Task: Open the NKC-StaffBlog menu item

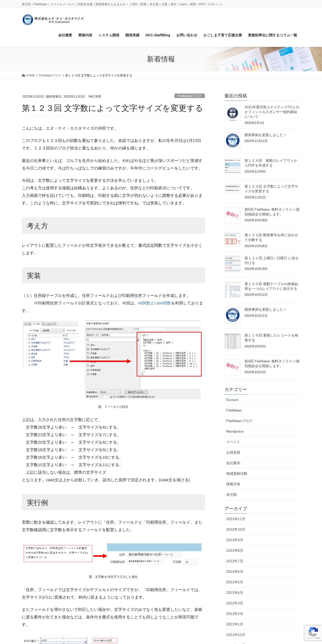Action: [x=158, y=35]
